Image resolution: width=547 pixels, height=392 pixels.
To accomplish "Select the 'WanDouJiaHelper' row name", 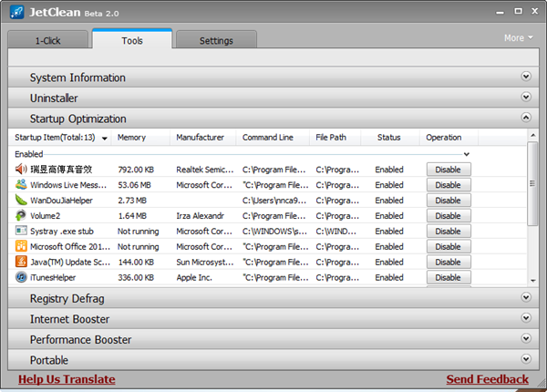I will (61, 201).
